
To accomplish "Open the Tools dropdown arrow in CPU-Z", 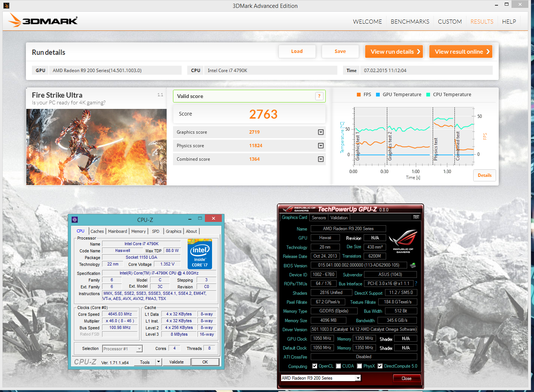I will click(159, 362).
